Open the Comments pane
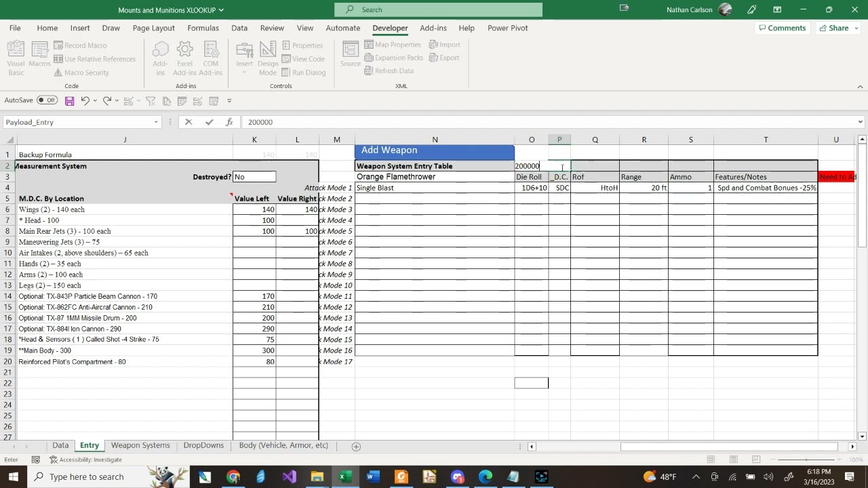 click(782, 28)
